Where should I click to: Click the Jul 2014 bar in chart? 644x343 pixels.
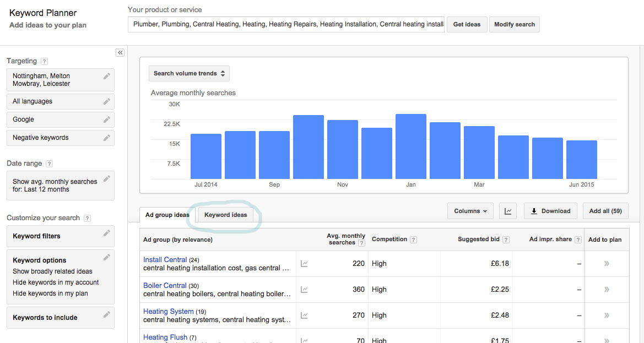pos(206,156)
